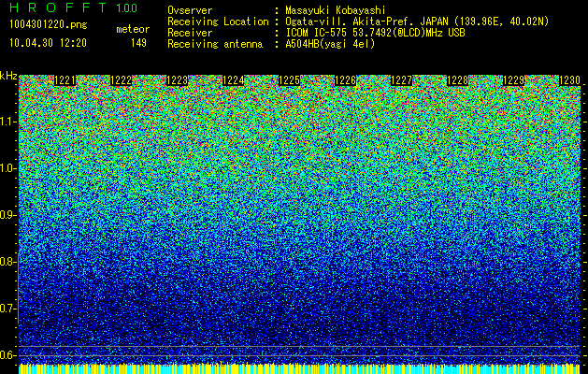The height and width of the screenshot is (374, 588).
Task: Click the 0.7 frequency axis label
Action: click(7, 309)
